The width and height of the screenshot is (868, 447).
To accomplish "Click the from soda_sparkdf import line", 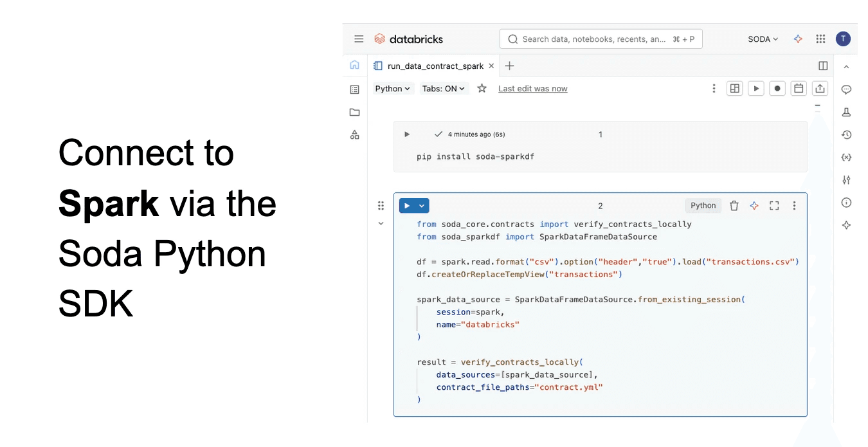I will point(537,237).
